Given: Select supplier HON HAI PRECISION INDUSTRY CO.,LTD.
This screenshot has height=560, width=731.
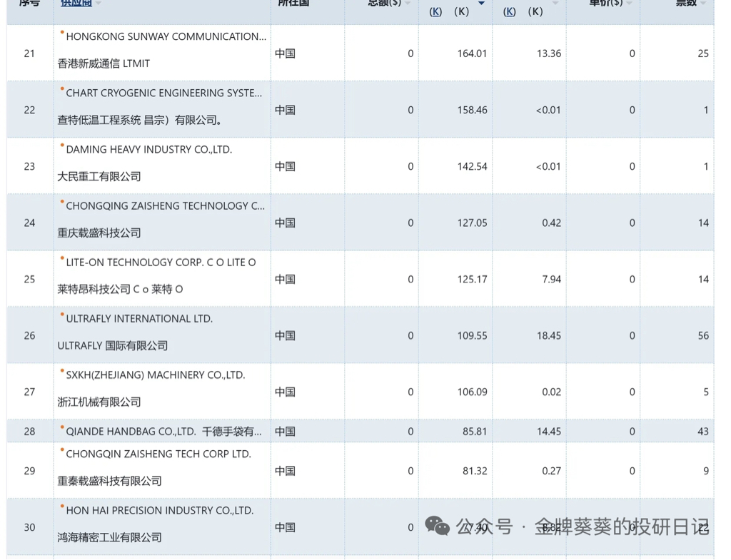Looking at the screenshot, I should (x=159, y=510).
